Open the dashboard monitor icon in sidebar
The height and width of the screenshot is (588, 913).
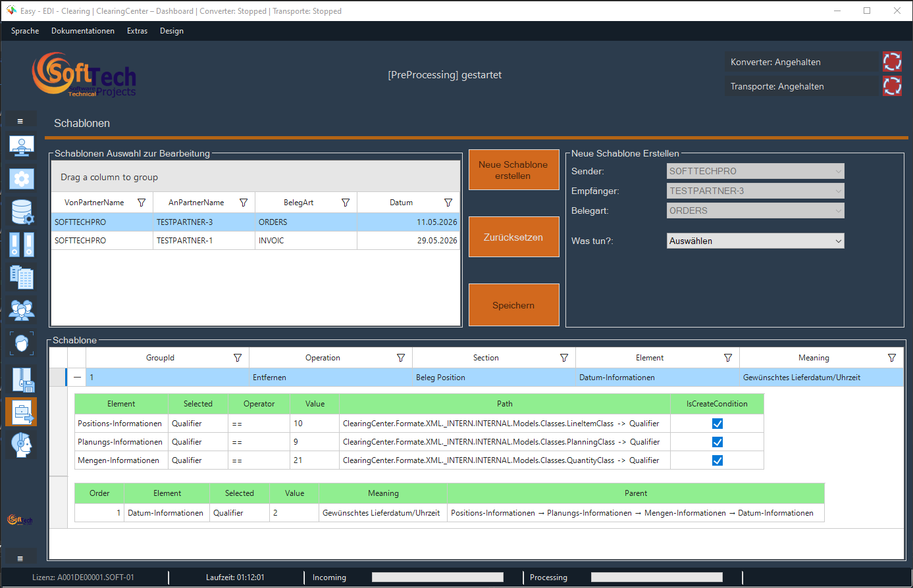pyautogui.click(x=22, y=146)
